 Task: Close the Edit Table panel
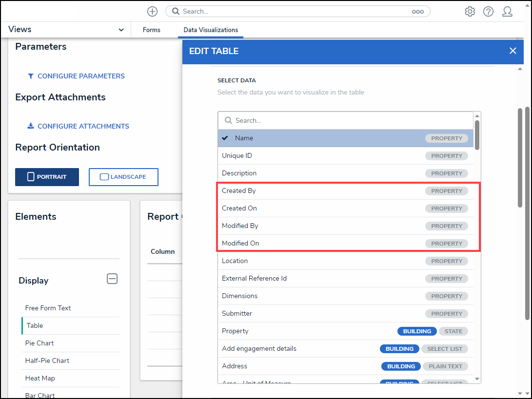pyautogui.click(x=512, y=51)
